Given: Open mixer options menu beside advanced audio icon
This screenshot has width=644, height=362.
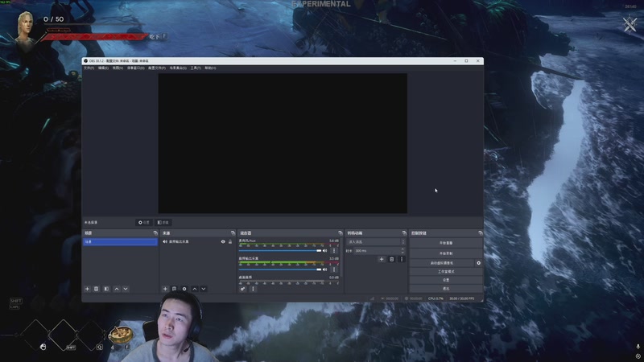Looking at the screenshot, I should [x=253, y=289].
